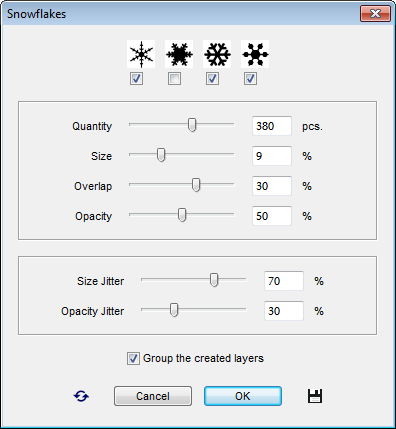396x429 pixels.
Task: Click the Opacity Jitter value field
Action: coord(284,311)
